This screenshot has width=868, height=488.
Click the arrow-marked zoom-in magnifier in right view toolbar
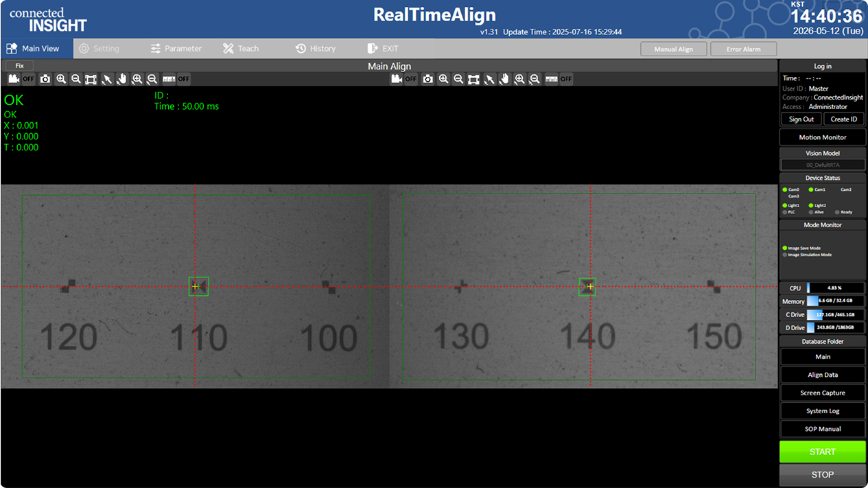pos(520,79)
